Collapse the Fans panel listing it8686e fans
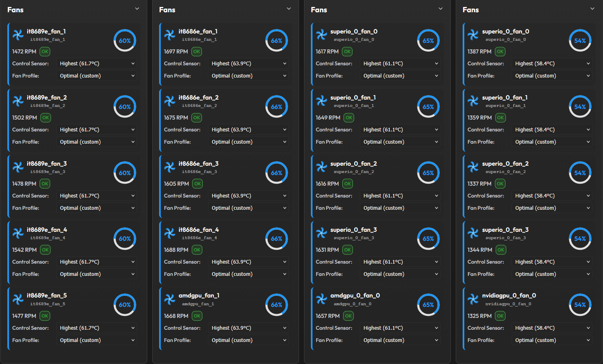This screenshot has height=364, width=603. [289, 9]
